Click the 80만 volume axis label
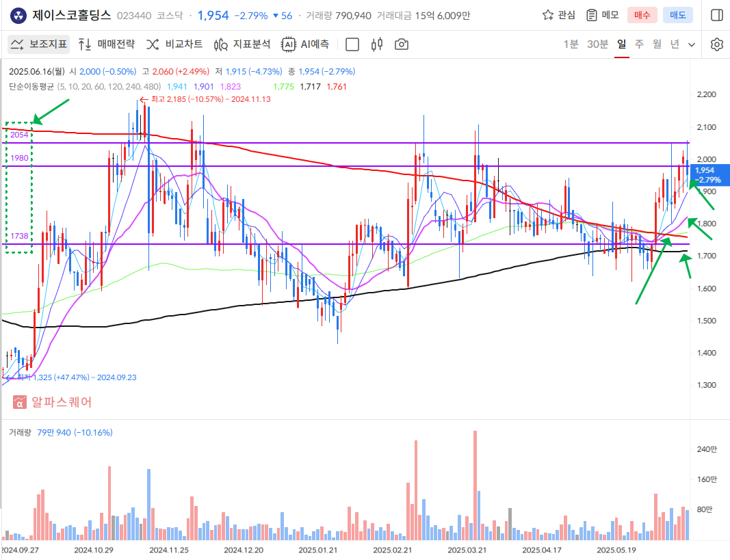Screen dimensions: 730x560 pos(705,509)
